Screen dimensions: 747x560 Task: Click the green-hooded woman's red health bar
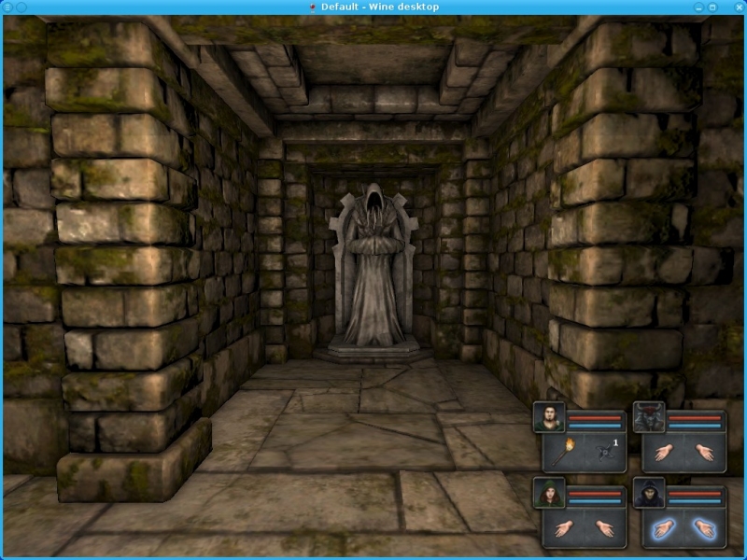(x=595, y=492)
